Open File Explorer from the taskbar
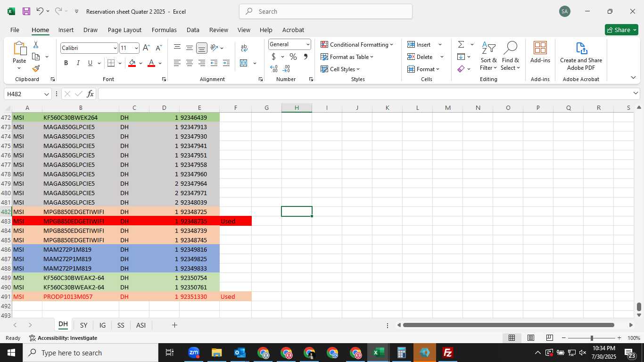Image resolution: width=644 pixels, height=362 pixels. (216, 353)
